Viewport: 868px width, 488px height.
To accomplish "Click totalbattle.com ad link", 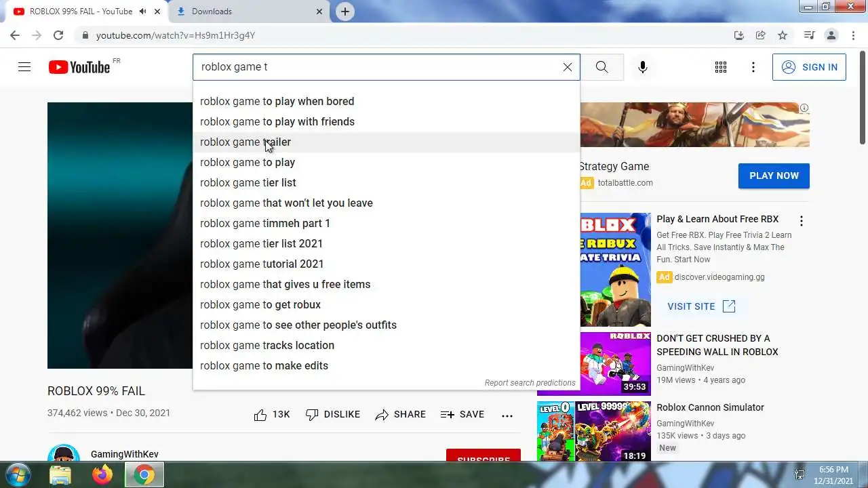I will coord(625,183).
